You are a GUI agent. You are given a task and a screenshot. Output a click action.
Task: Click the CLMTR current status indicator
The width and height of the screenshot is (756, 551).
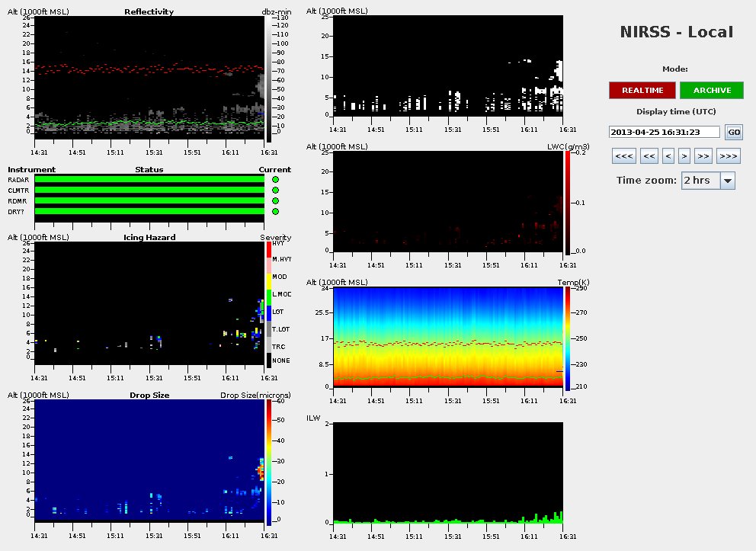[x=275, y=191]
